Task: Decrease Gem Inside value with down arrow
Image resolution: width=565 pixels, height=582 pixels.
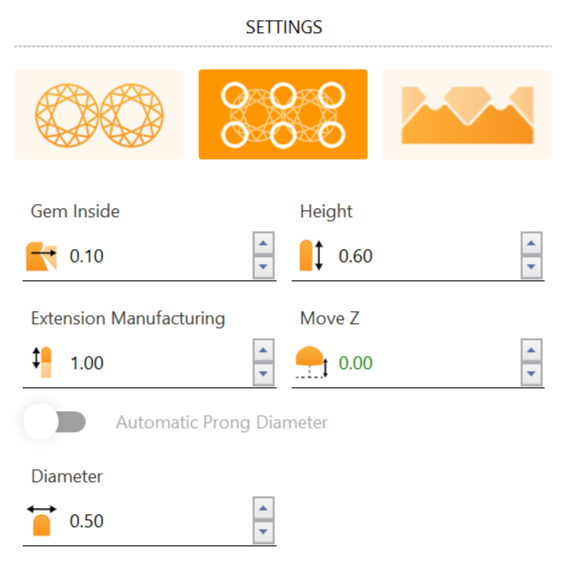Action: click(264, 267)
